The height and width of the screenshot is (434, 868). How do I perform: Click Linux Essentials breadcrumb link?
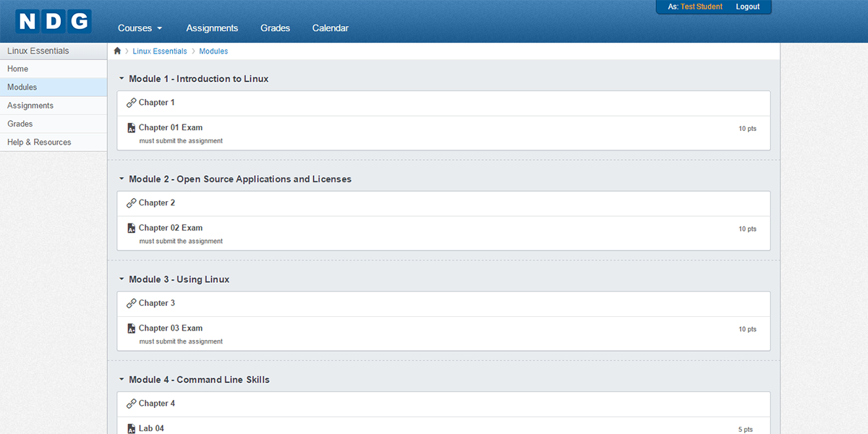click(160, 51)
